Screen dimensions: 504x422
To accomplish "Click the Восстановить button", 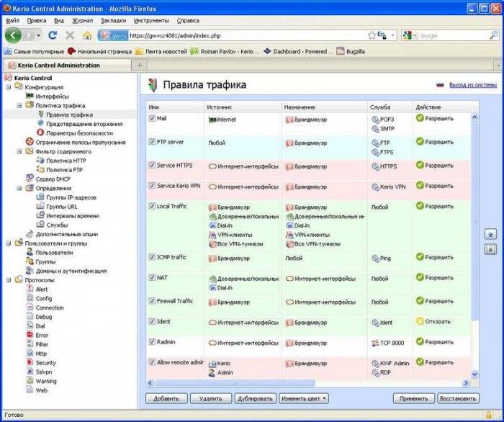I will coord(458,398).
